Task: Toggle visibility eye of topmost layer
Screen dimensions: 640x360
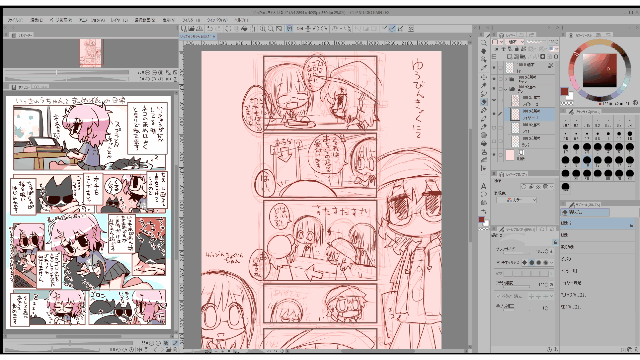Action: [x=494, y=67]
